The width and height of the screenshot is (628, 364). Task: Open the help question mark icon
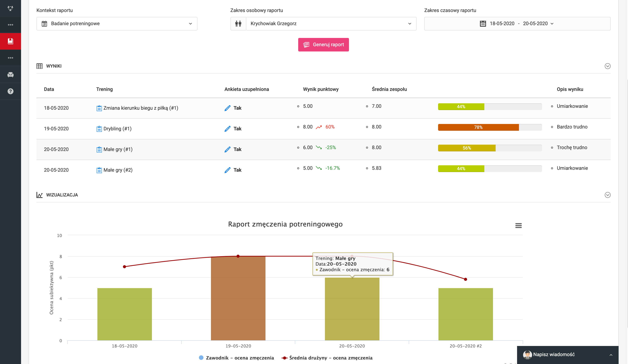tap(11, 91)
